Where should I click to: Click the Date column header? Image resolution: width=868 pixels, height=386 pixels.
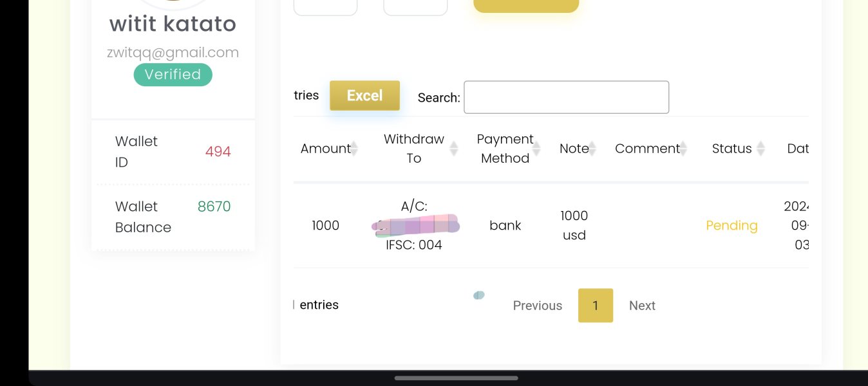[797, 149]
